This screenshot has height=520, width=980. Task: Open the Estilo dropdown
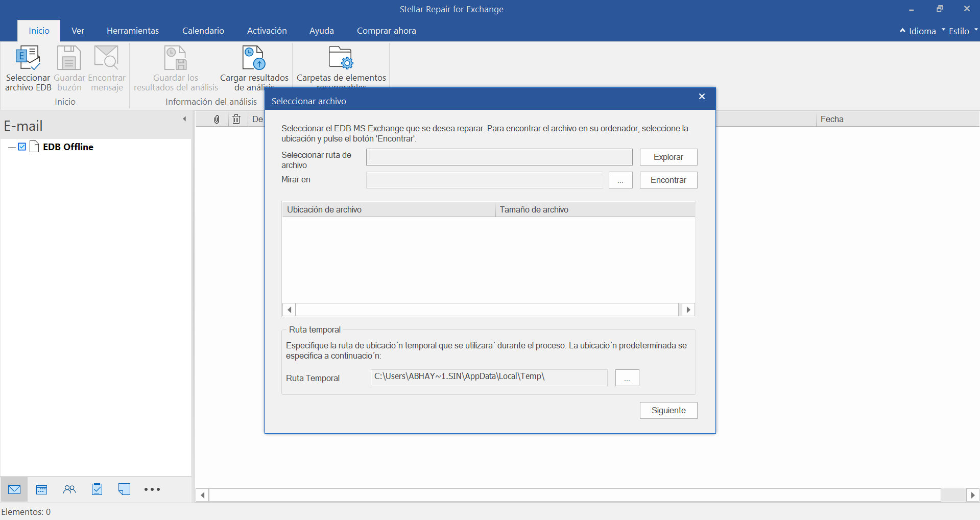pos(960,31)
